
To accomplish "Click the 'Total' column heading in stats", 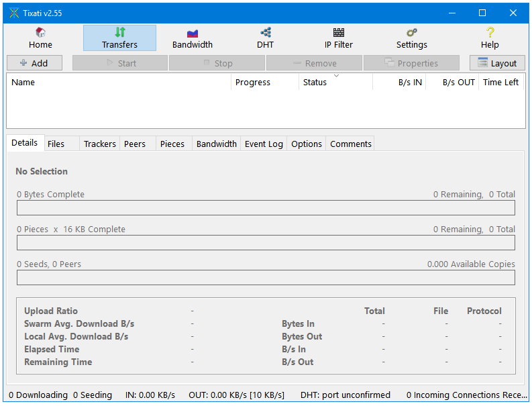I will 374,311.
